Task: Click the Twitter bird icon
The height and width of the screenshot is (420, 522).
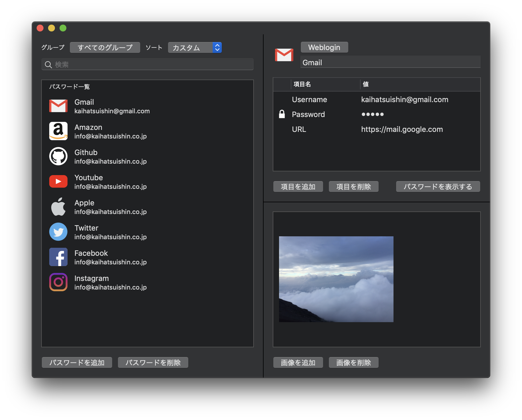Action: pyautogui.click(x=58, y=232)
